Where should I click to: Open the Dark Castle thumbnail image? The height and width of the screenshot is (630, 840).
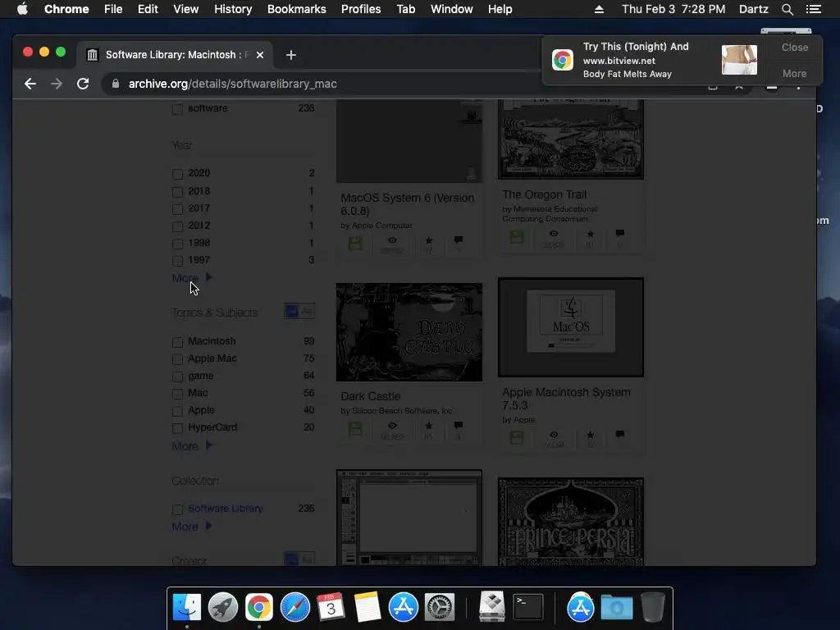409,332
